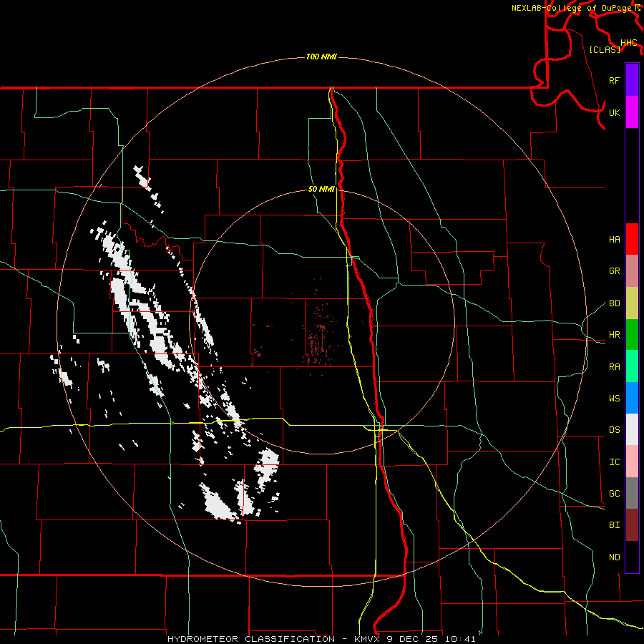
Task: Click the HA red legend swatch
Action: coord(632,239)
